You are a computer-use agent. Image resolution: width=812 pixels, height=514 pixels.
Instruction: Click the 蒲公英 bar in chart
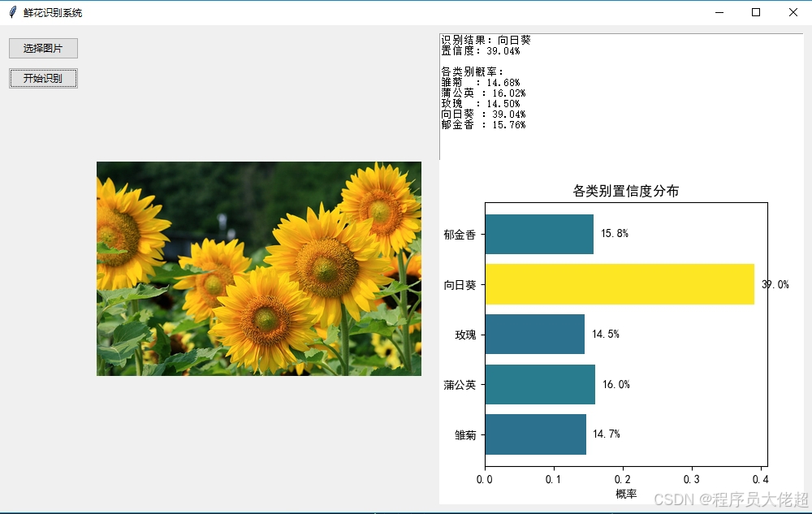point(540,384)
